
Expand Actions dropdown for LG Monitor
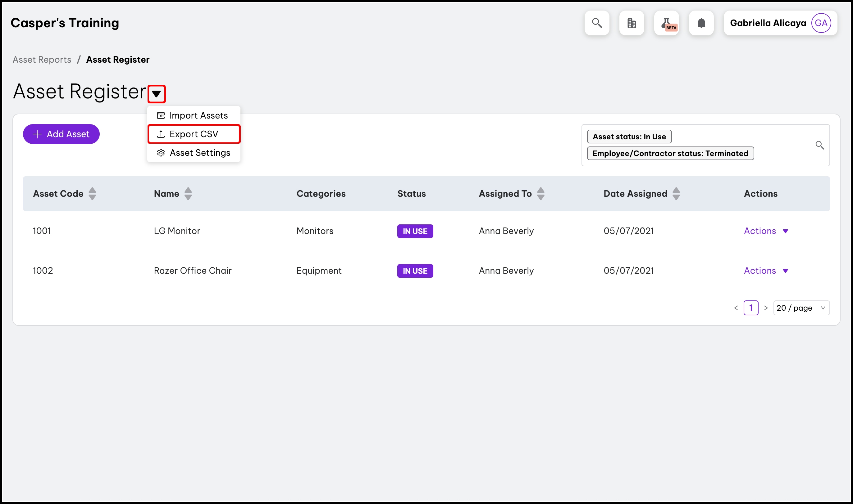(x=766, y=231)
